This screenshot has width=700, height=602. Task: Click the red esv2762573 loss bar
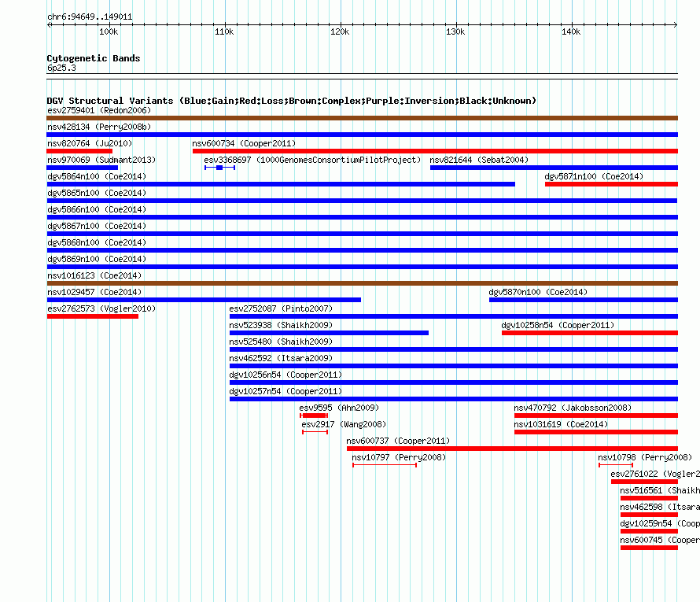[x=92, y=316]
